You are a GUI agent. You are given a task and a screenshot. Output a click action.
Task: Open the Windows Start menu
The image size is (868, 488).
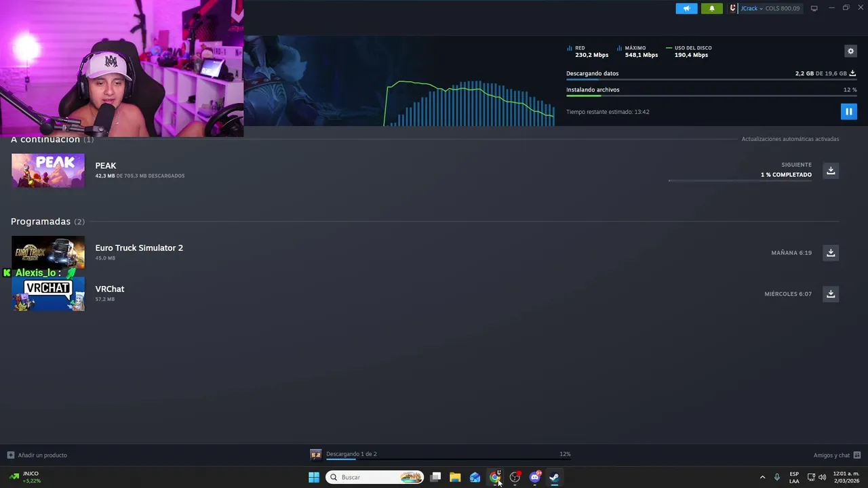[x=313, y=477]
